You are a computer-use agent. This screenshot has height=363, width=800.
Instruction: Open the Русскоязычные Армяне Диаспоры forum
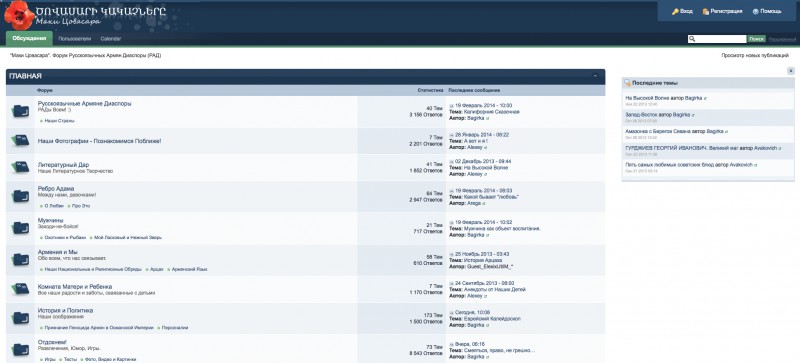(x=84, y=103)
